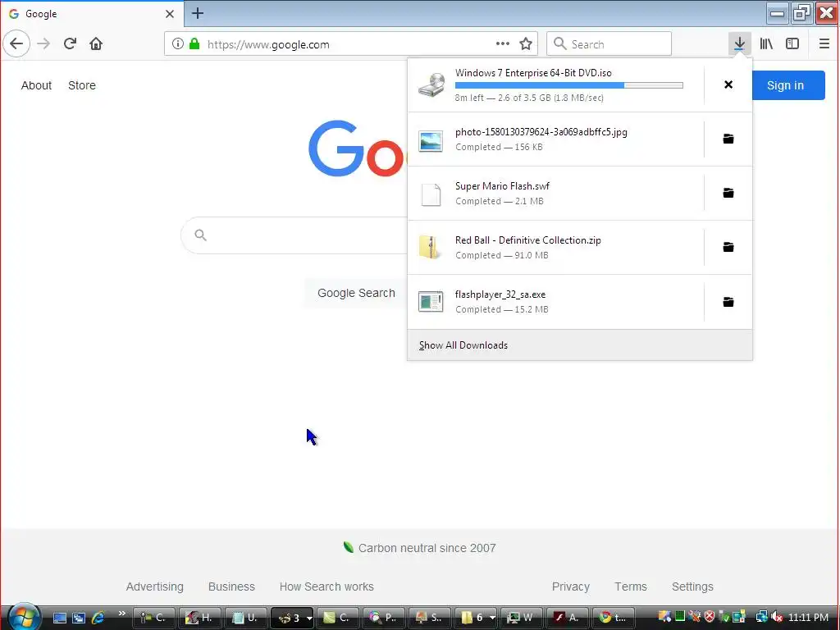
Task: Click the zip archive file icon
Action: [429, 248]
